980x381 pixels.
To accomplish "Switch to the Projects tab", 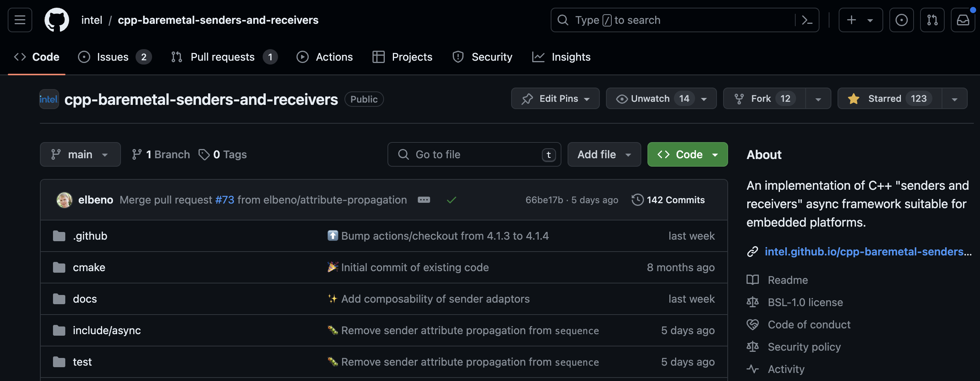I will pos(402,57).
